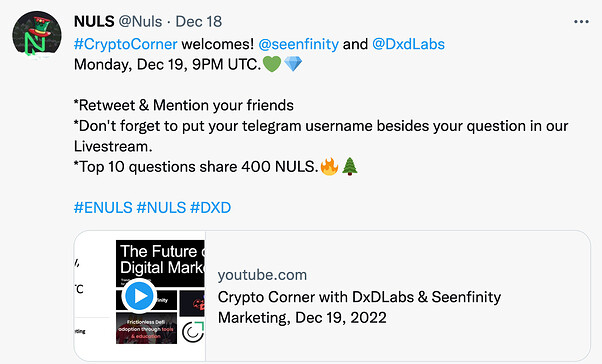
Task: Open the #NULS hashtag
Action: (x=161, y=208)
